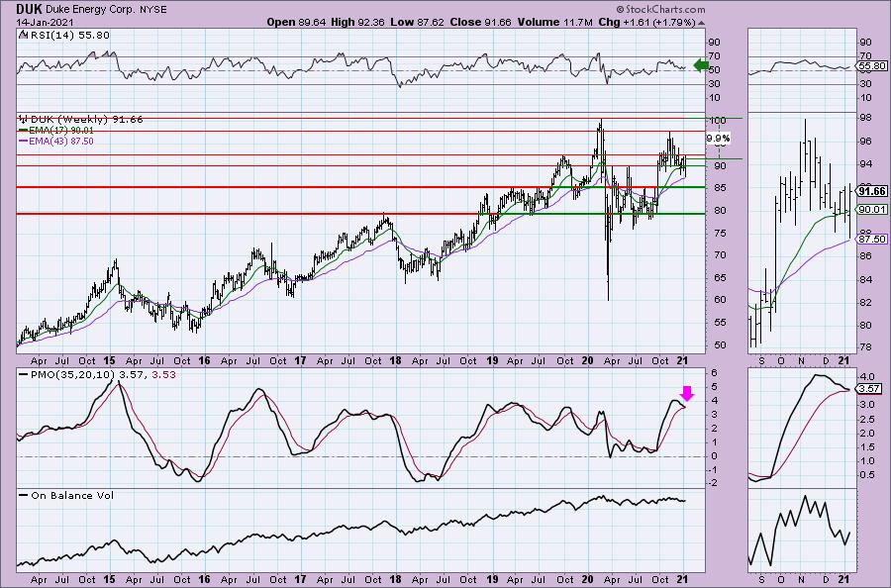This screenshot has width=891, height=588.
Task: Click the On Balance Vol label
Action: 72,495
